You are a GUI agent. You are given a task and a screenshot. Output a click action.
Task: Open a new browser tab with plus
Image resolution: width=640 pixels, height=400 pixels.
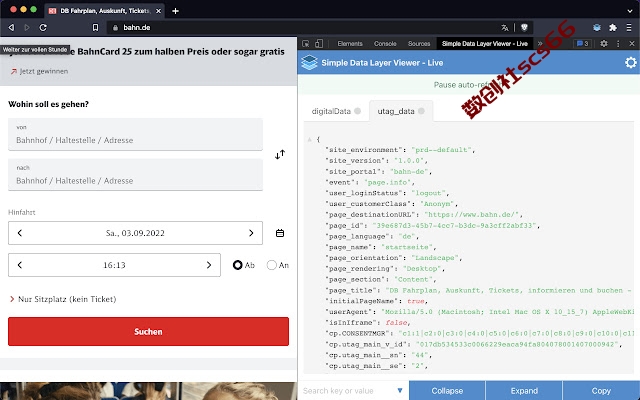(x=176, y=11)
